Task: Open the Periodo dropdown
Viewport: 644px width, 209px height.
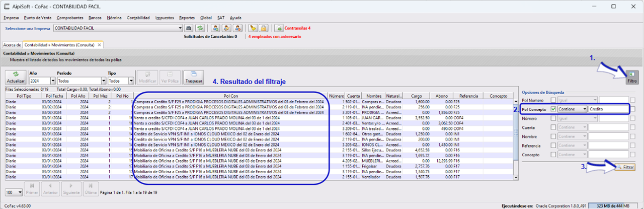Action: coord(103,81)
